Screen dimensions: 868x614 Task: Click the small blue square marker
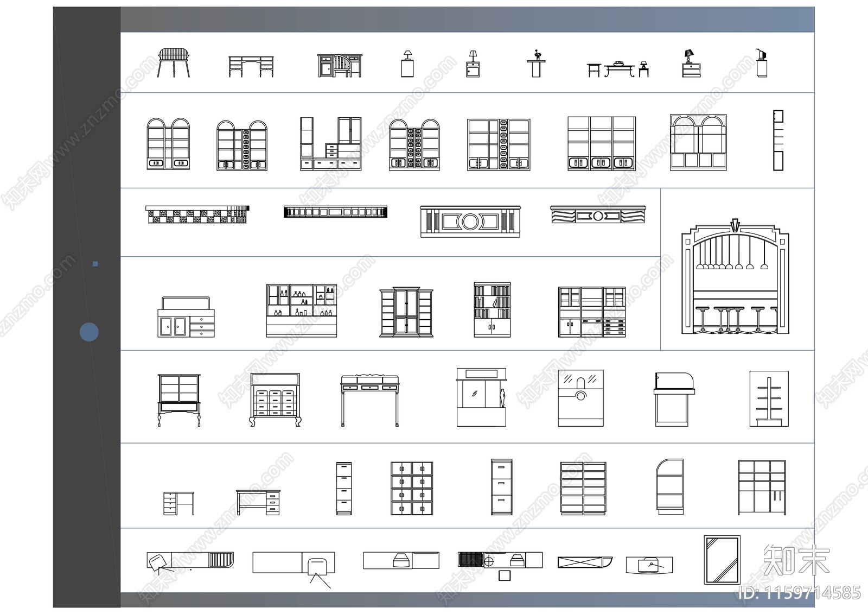pyautogui.click(x=95, y=264)
